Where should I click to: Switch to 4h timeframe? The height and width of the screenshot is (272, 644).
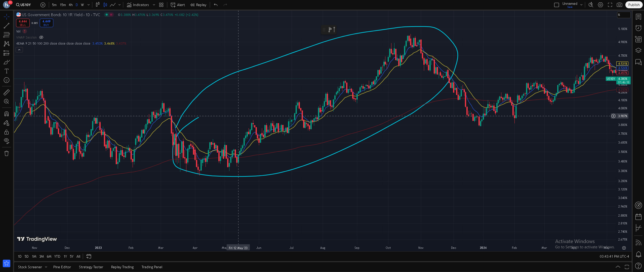coord(71,5)
